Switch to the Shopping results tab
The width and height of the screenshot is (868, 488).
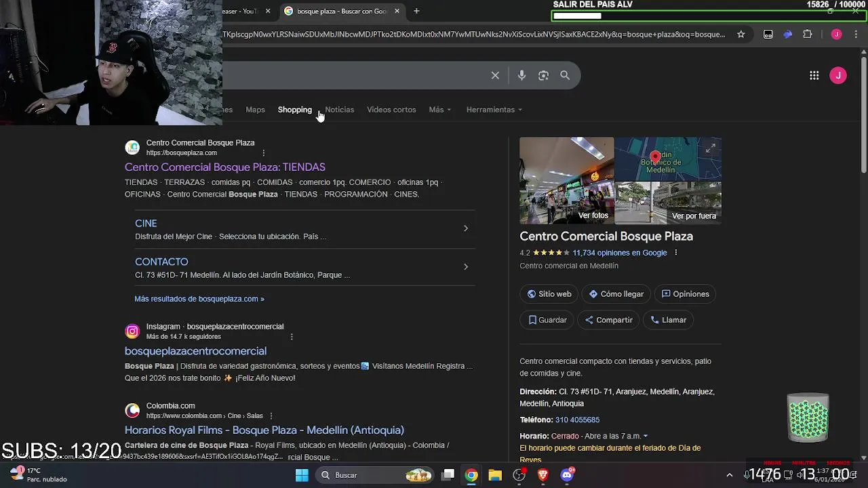pos(295,109)
